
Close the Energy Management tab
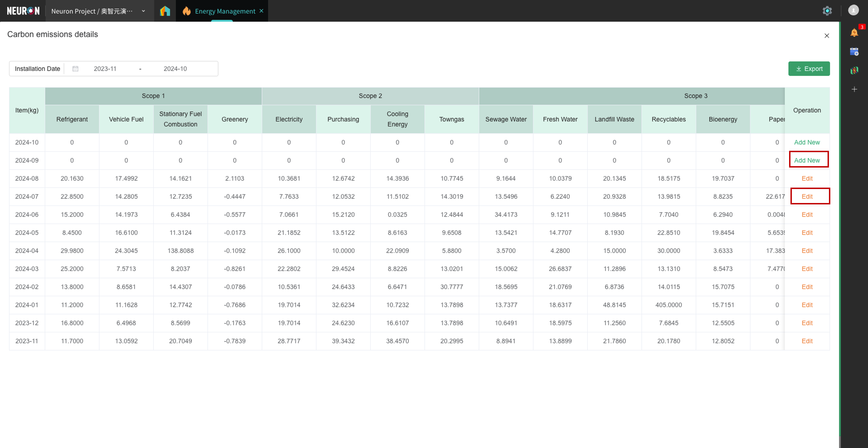261,11
